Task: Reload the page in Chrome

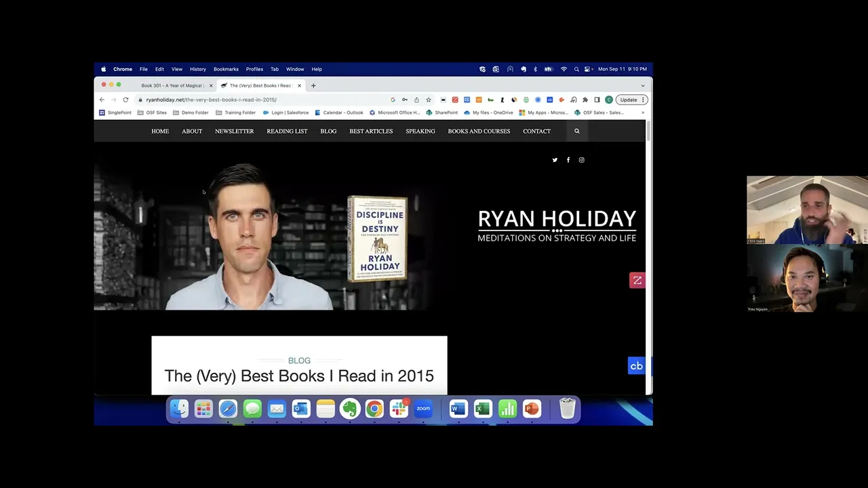Action: point(125,100)
